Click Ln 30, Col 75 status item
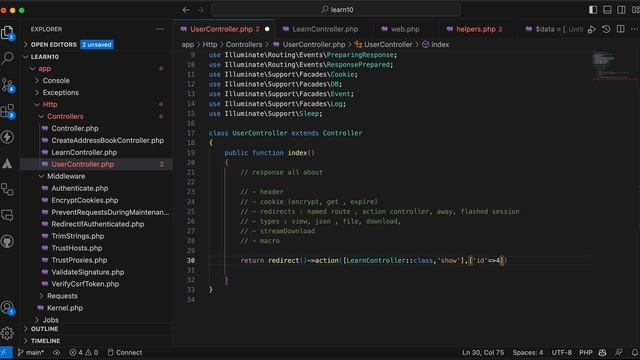Image resolution: width=640 pixels, height=360 pixels. 483,353
